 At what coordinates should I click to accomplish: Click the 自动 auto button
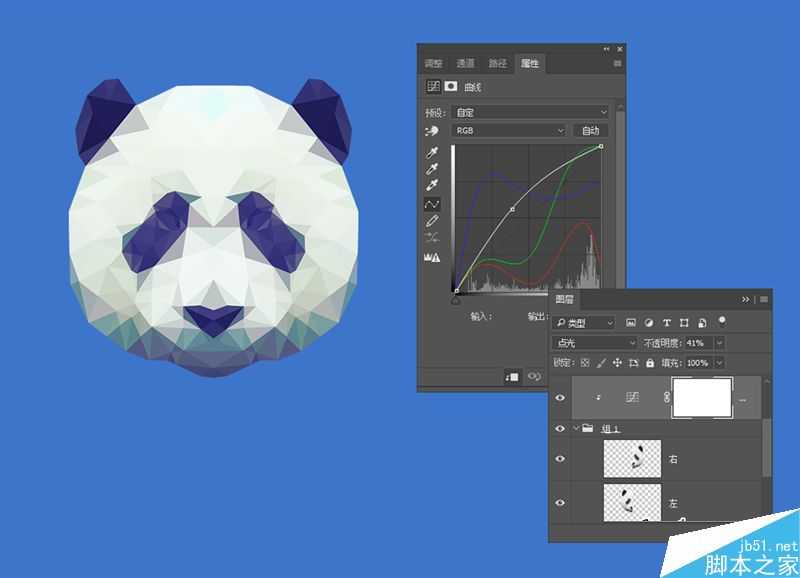point(590,131)
